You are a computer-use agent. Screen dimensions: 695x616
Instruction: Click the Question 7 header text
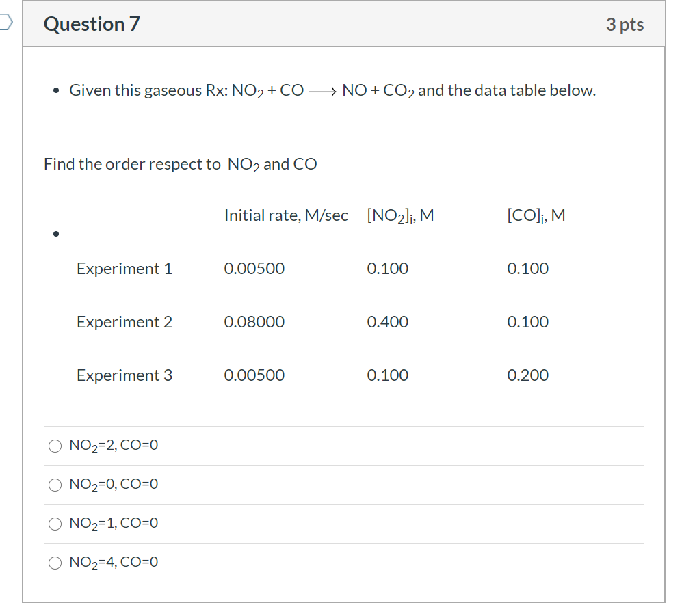[x=91, y=24]
